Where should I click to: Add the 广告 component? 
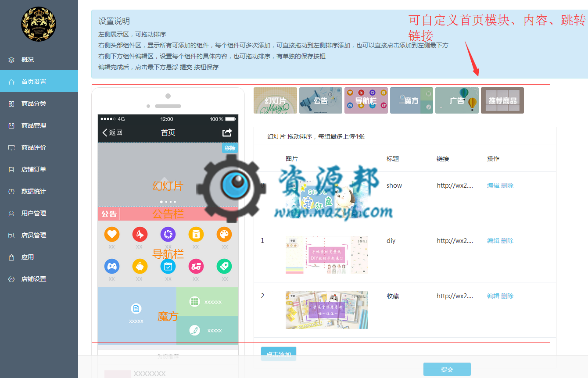[457, 100]
